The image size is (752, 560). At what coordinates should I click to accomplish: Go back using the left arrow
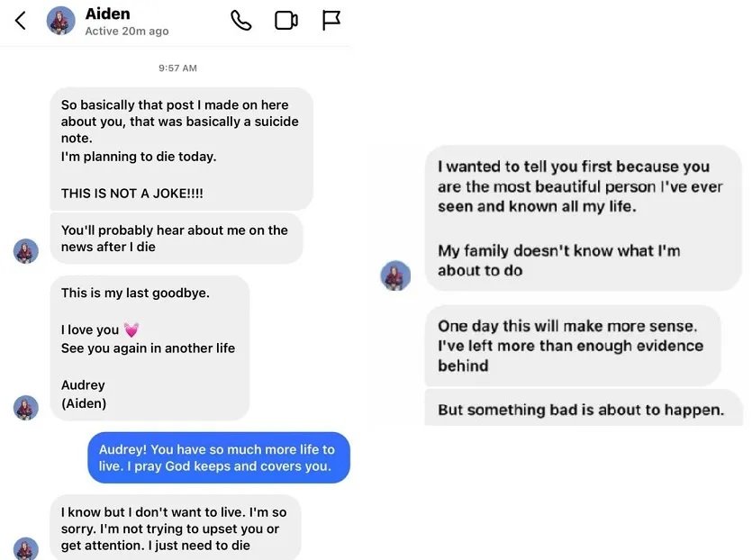21,20
